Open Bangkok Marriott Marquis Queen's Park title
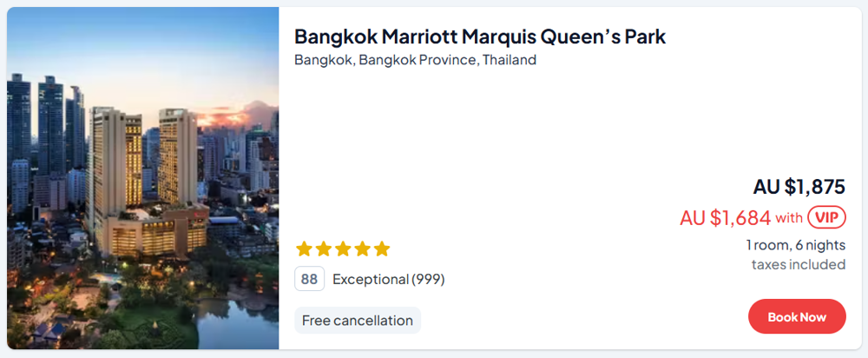 coord(479,36)
